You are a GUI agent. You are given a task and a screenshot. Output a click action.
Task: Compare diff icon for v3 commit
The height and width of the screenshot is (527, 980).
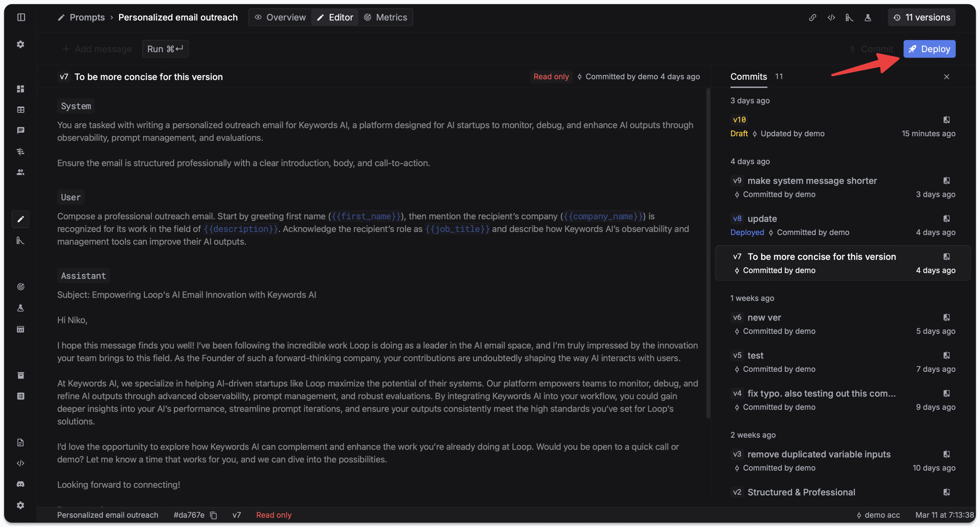(x=946, y=454)
